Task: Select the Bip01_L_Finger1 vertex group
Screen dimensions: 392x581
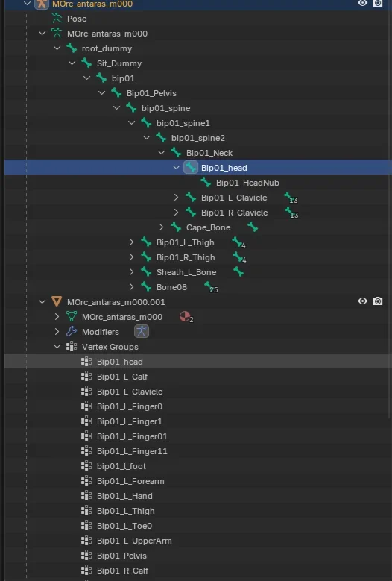Action: (x=129, y=421)
